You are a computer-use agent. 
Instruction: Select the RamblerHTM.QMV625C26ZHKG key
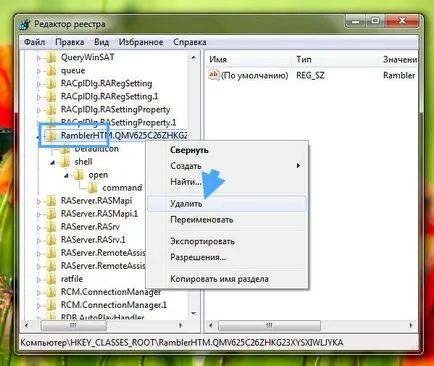(x=124, y=136)
